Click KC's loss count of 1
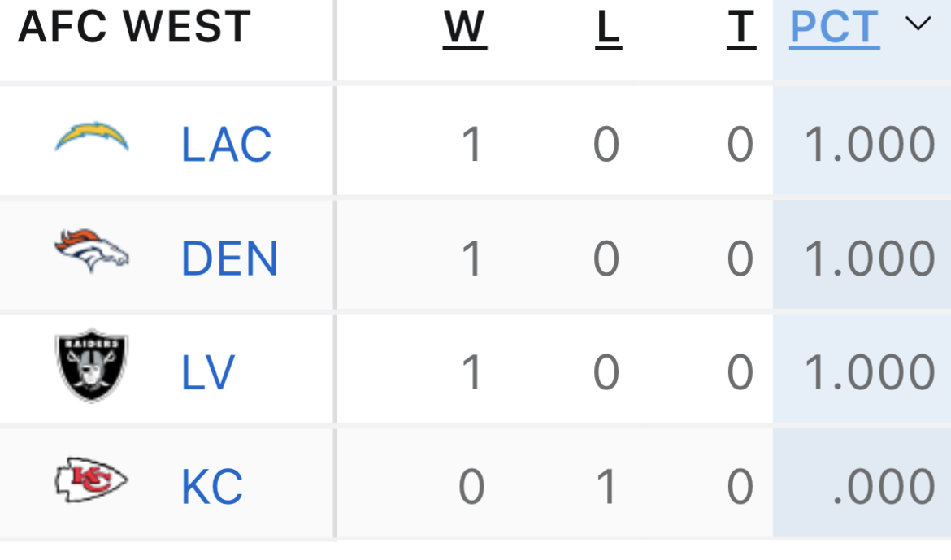951x560 pixels. tap(606, 487)
